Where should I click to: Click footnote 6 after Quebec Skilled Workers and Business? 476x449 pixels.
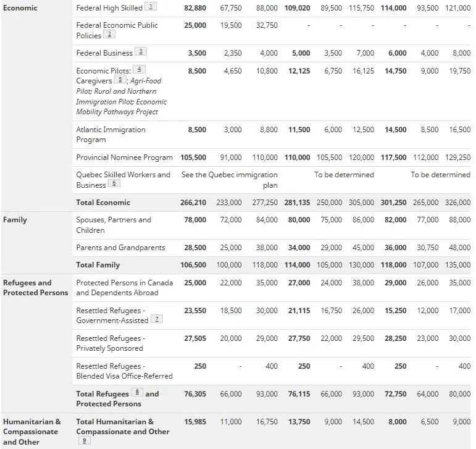[114, 183]
